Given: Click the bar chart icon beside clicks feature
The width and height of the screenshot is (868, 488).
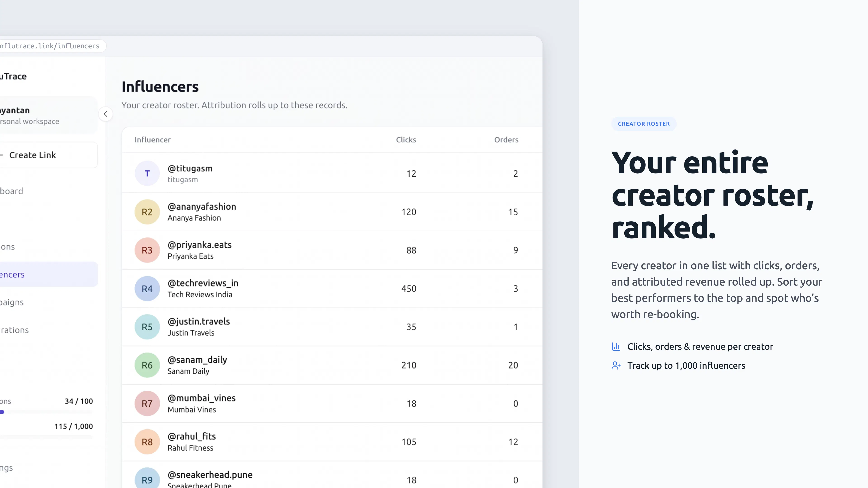Looking at the screenshot, I should coord(616,347).
